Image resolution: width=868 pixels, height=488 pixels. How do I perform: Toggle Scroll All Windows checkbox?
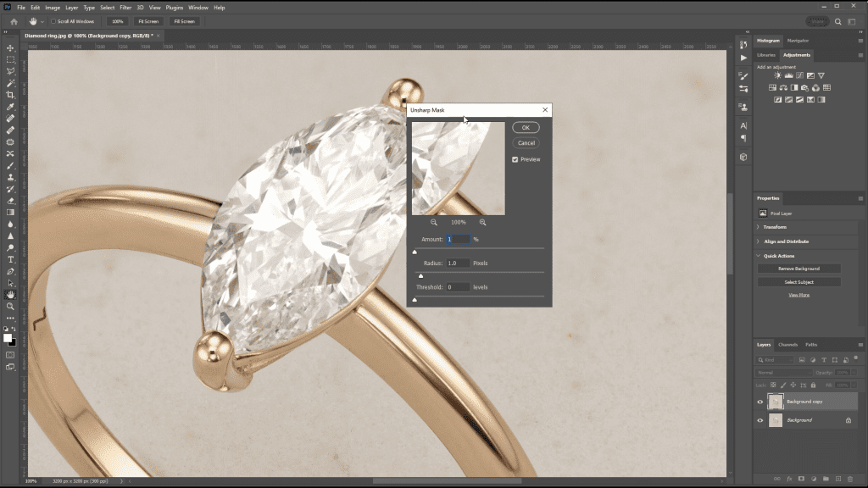click(53, 21)
